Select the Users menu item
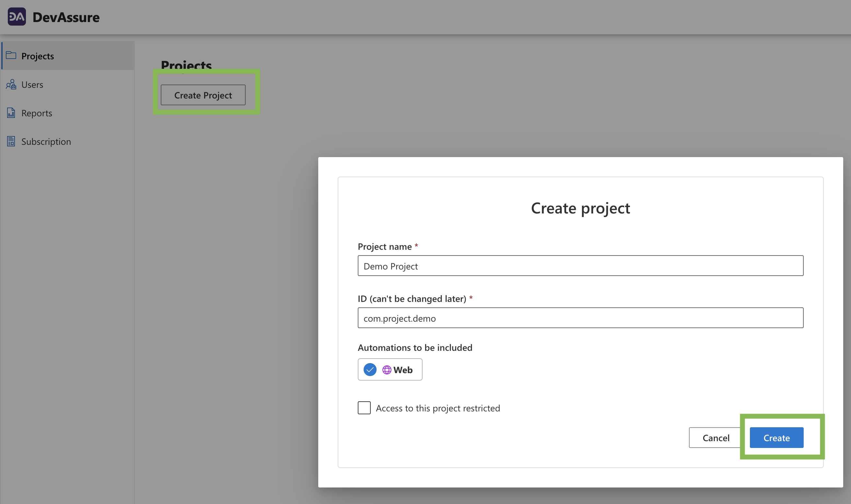This screenshot has width=851, height=504. point(32,83)
